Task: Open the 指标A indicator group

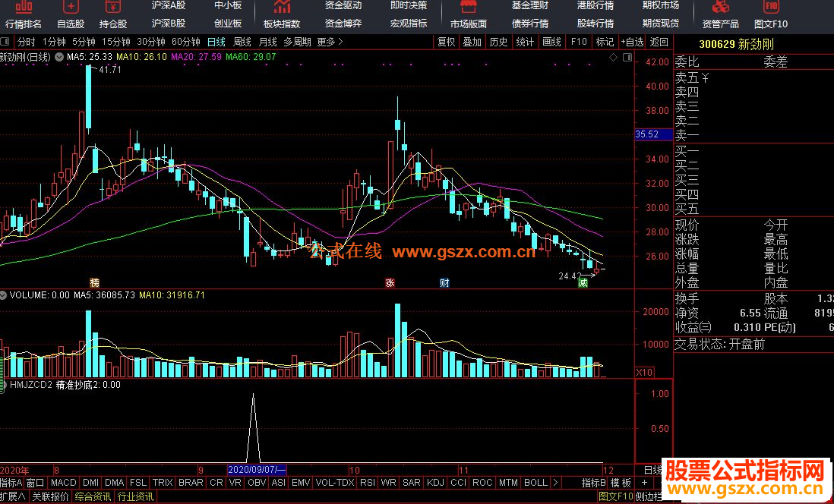Action: [11, 483]
